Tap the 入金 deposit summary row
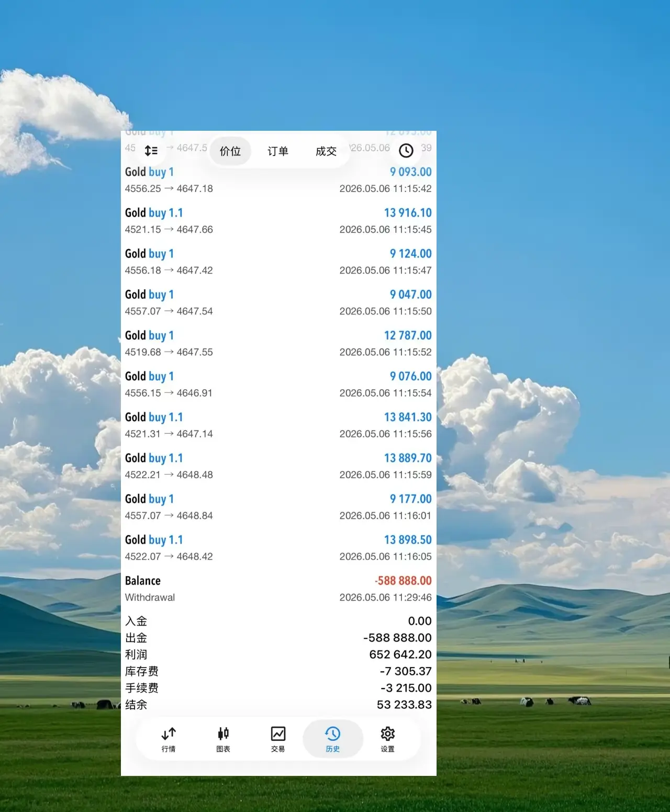This screenshot has width=670, height=812. pos(278,621)
